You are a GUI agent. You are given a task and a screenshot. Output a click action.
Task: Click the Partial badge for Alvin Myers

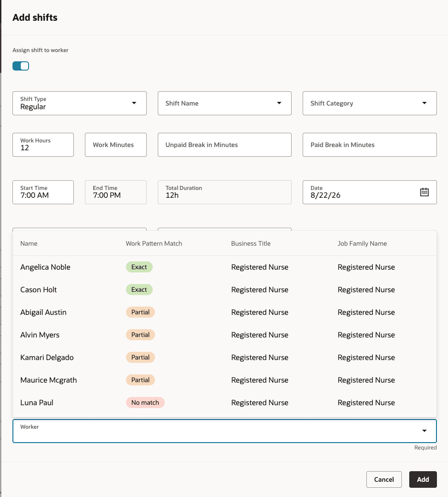point(140,335)
